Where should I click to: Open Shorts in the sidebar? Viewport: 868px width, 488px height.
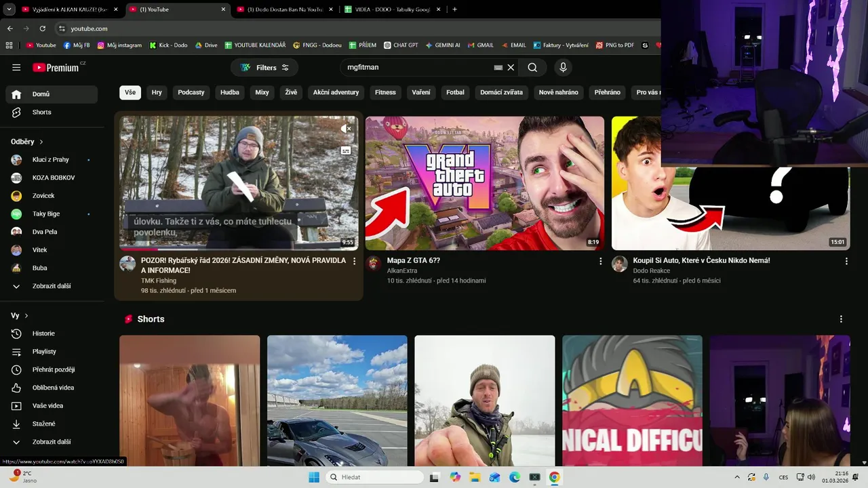(52, 112)
